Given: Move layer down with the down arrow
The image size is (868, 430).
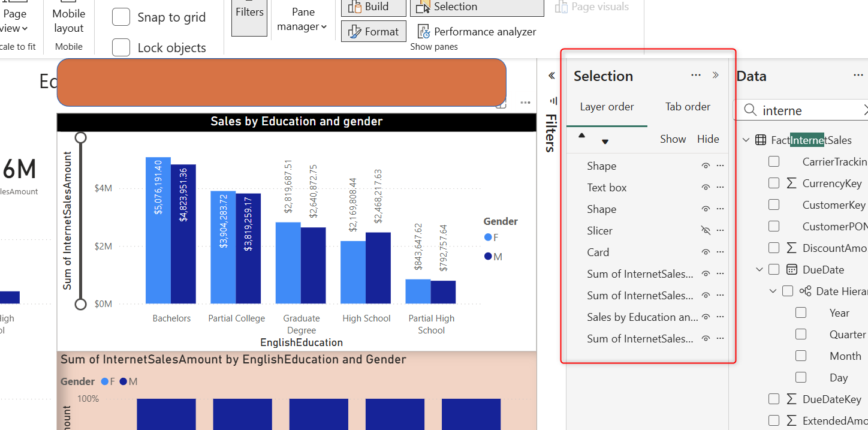Looking at the screenshot, I should (605, 142).
